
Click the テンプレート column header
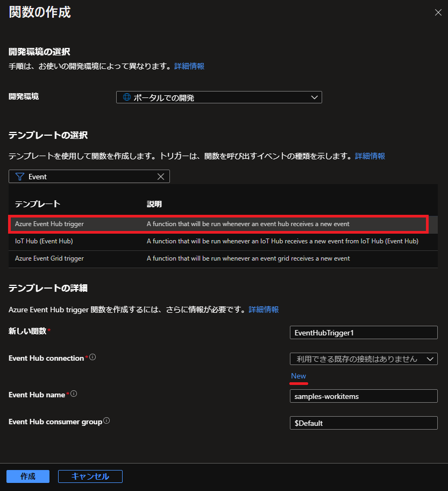[x=38, y=204]
